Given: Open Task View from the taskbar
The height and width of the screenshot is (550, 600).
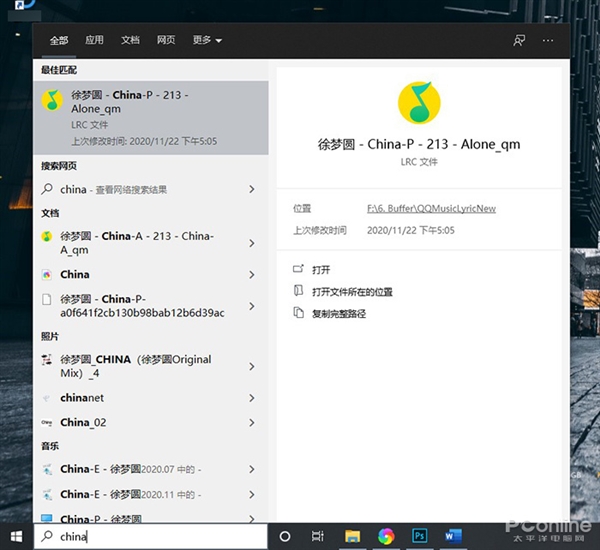Looking at the screenshot, I should [x=318, y=536].
